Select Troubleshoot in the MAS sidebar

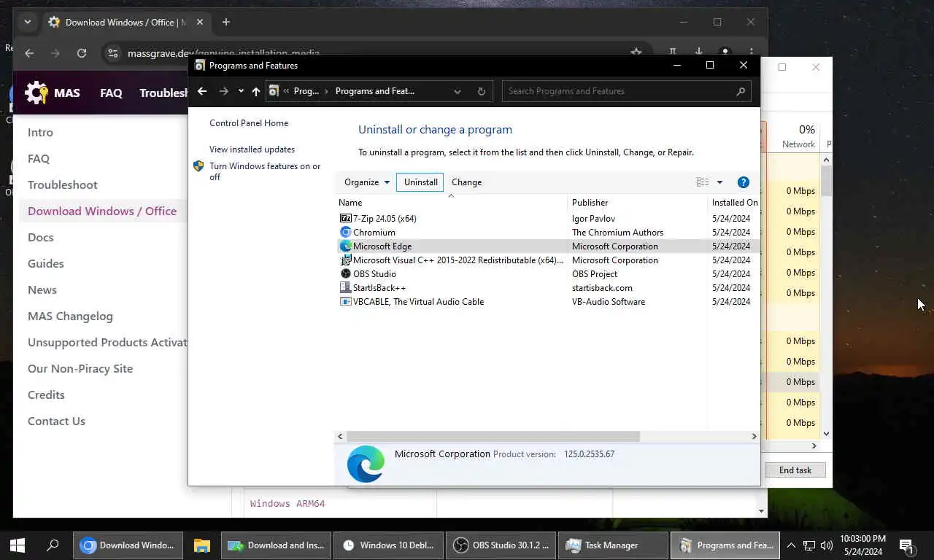pyautogui.click(x=63, y=184)
